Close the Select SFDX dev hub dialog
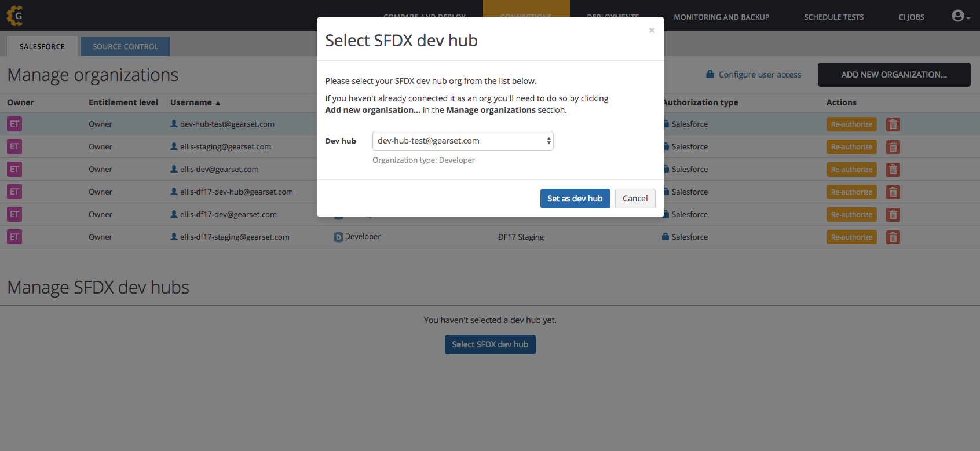The image size is (980, 451). [x=652, y=30]
